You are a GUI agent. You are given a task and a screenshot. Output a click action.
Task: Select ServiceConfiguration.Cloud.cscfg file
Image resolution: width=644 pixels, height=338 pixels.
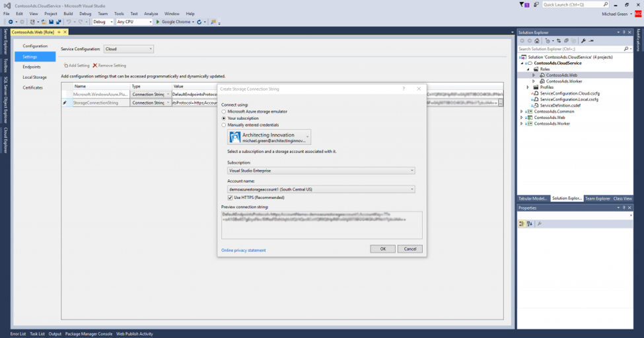pos(569,93)
